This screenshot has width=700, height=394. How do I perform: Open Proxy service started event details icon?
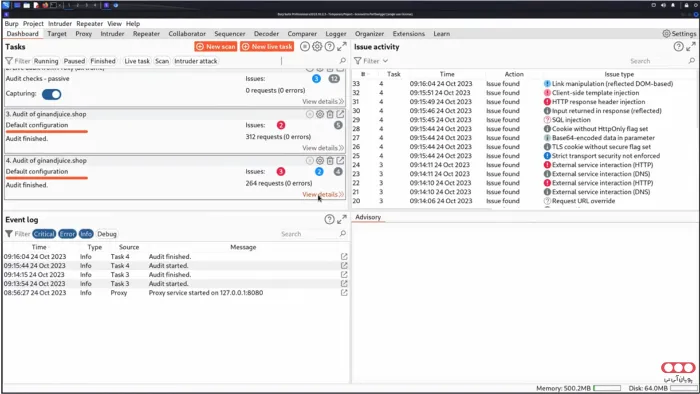click(344, 293)
